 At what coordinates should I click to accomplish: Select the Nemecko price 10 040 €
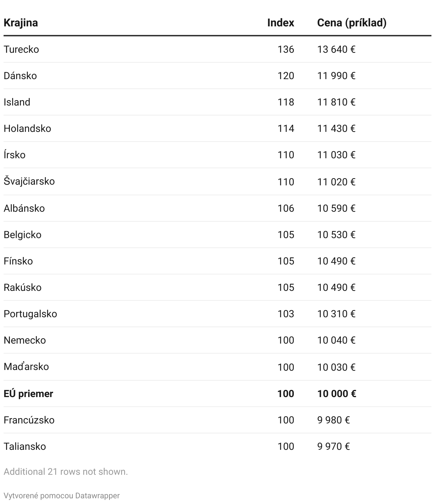click(336, 340)
